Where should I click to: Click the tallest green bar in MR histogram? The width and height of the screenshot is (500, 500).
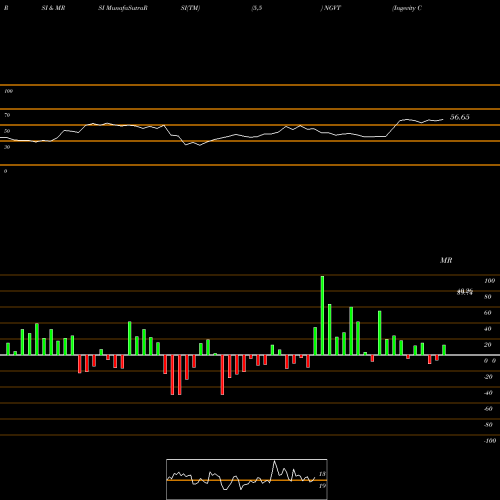[322, 315]
